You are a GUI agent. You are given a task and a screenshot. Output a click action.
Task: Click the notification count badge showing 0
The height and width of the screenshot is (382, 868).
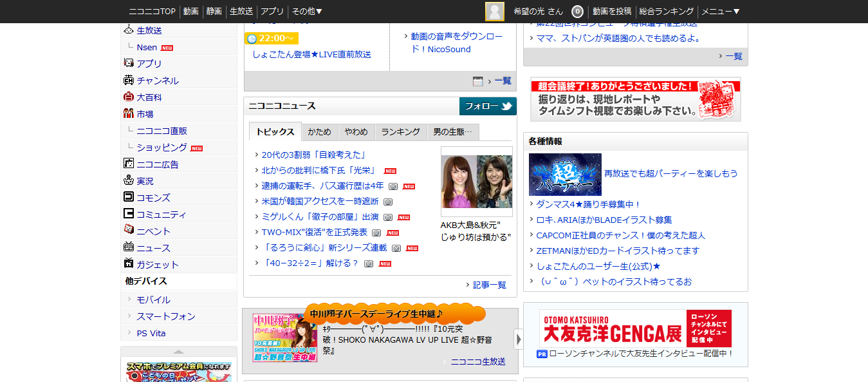[577, 12]
